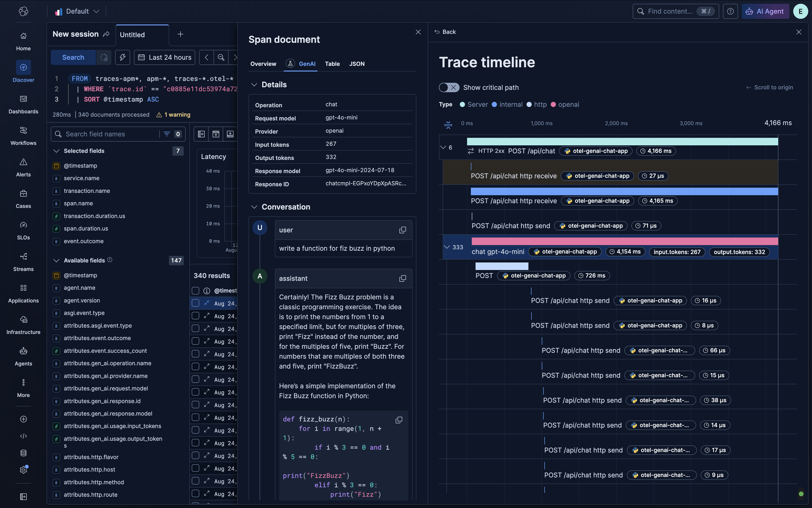Check the second Aug 24 result row

pyautogui.click(x=195, y=316)
